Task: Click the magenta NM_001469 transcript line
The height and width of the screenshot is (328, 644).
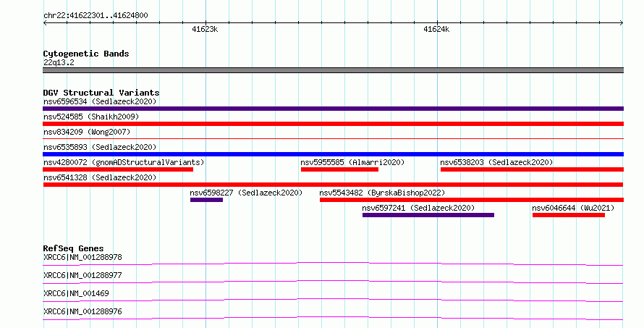Action: click(x=333, y=300)
